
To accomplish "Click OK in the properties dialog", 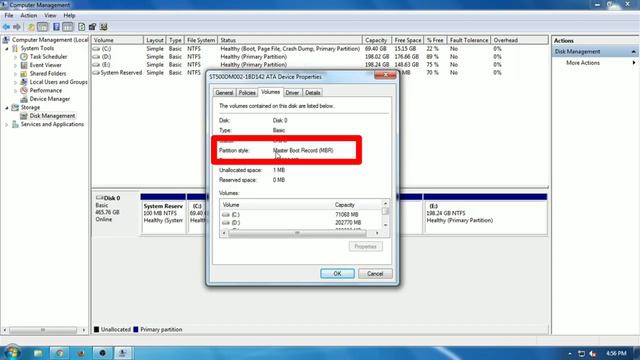I will click(x=337, y=274).
